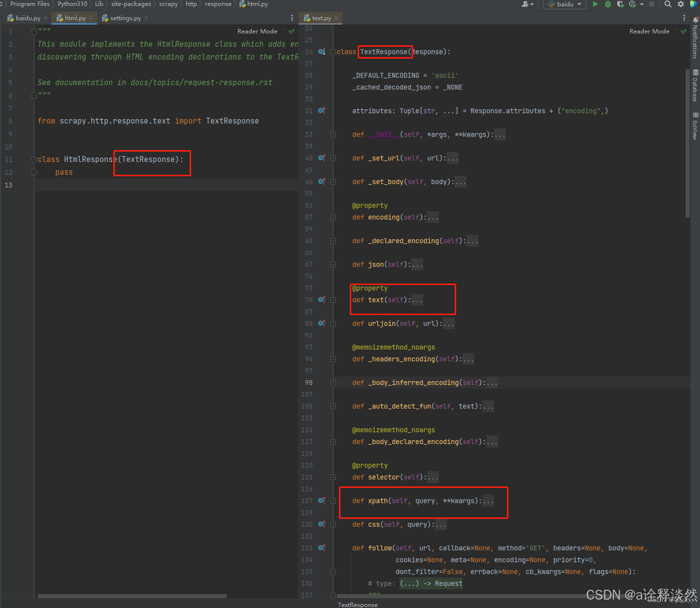This screenshot has height=608, width=700.
Task: Click 'html.py' breadcrumb in navigation bar
Action: tap(254, 4)
